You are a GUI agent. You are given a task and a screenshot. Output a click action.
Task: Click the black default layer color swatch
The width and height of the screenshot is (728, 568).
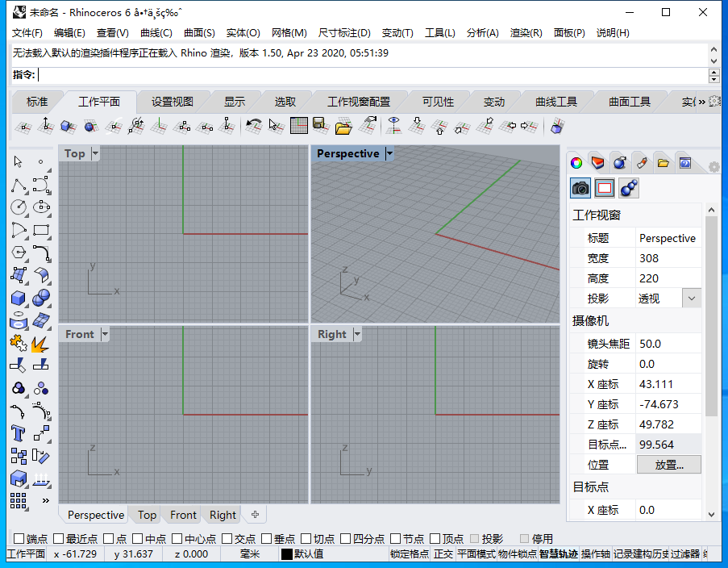tap(287, 554)
